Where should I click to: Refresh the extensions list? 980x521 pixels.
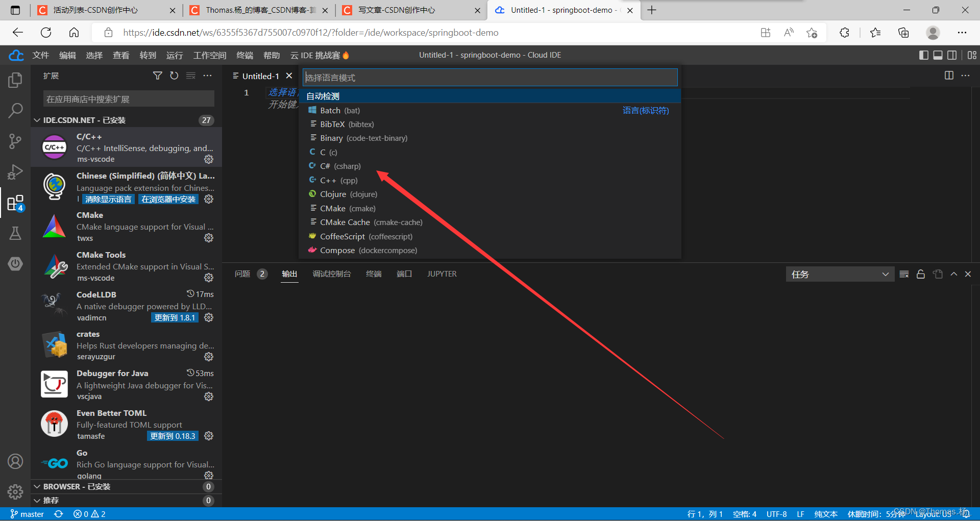pos(174,76)
